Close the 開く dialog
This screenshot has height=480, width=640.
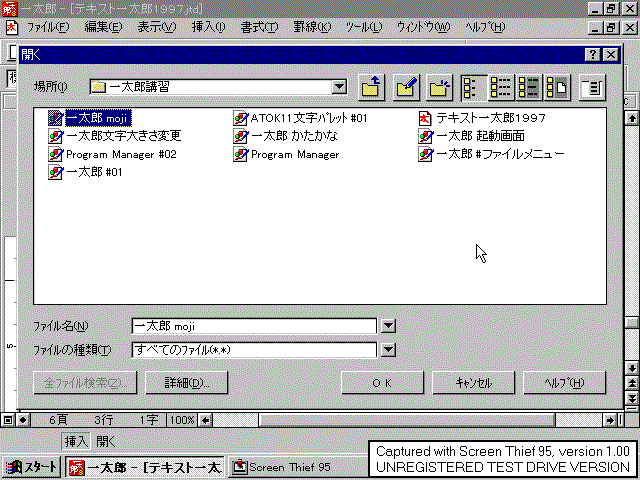[611, 55]
